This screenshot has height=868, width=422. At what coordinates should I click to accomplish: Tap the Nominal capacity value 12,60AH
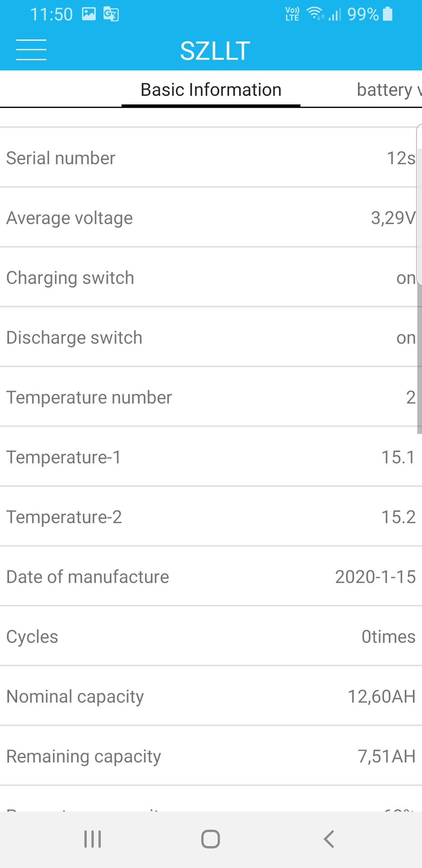coord(381,697)
